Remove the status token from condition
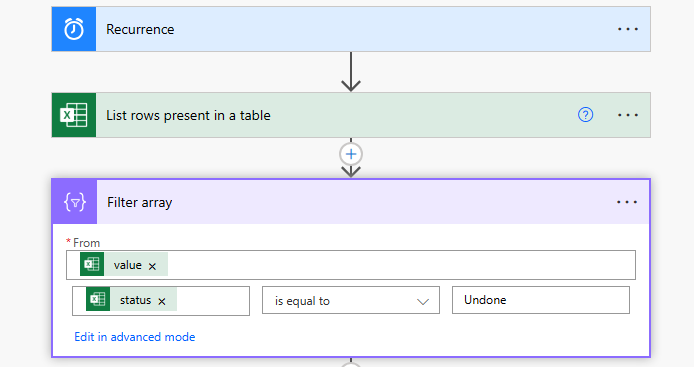This screenshot has width=694, height=367. tap(162, 301)
